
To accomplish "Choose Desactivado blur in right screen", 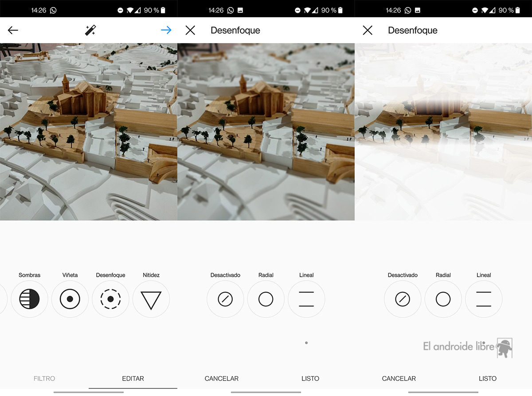I will 403,299.
